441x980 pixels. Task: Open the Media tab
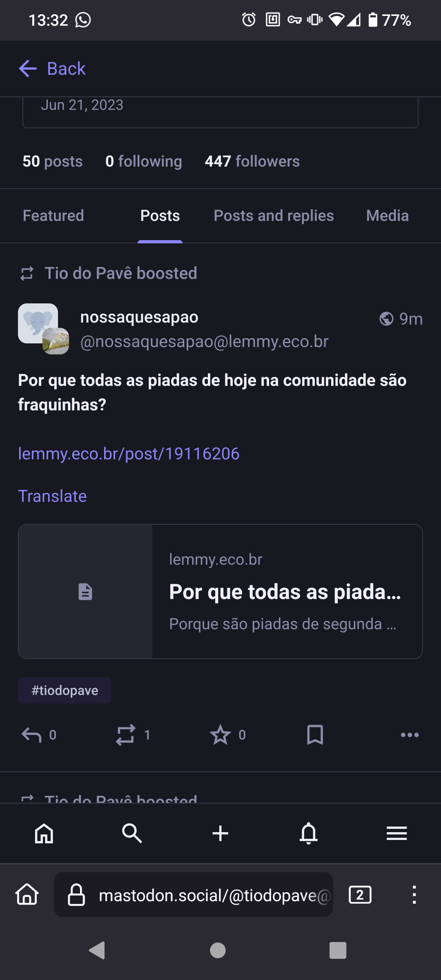point(387,216)
